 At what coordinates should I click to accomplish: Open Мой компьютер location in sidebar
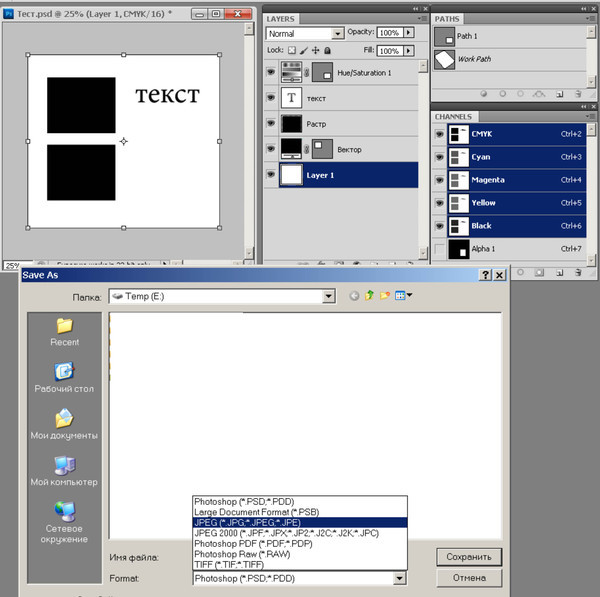pyautogui.click(x=64, y=471)
